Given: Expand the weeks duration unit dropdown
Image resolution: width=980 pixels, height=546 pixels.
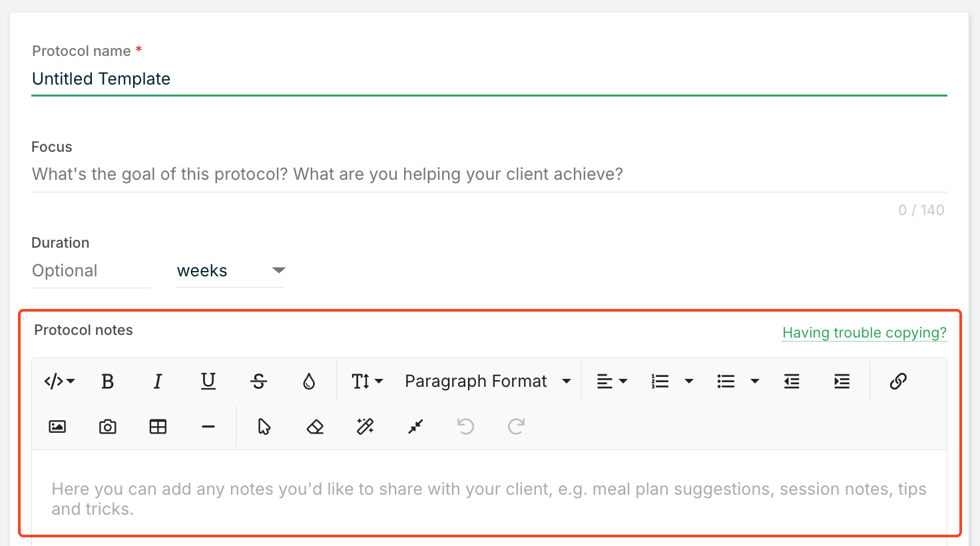Looking at the screenshot, I should point(230,271).
